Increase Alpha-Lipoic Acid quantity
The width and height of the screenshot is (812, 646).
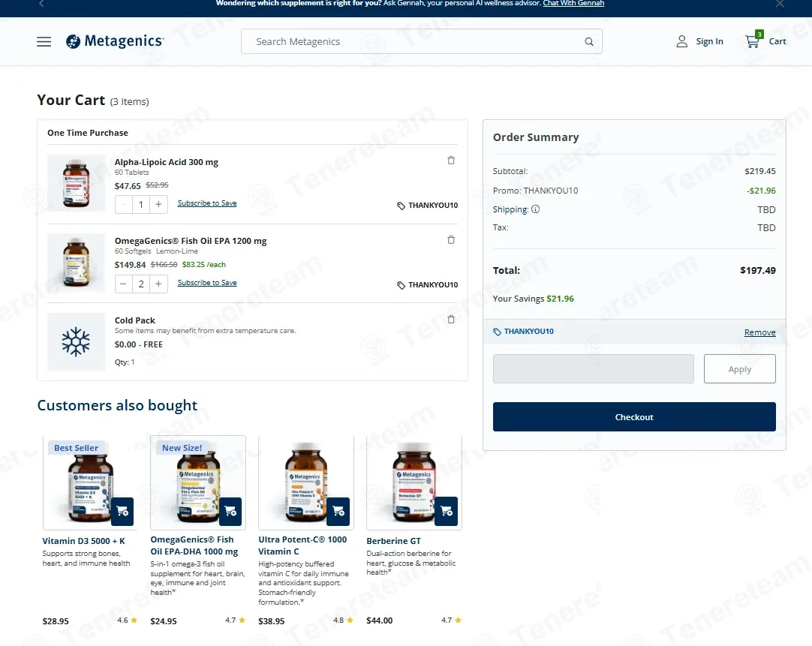click(x=158, y=205)
